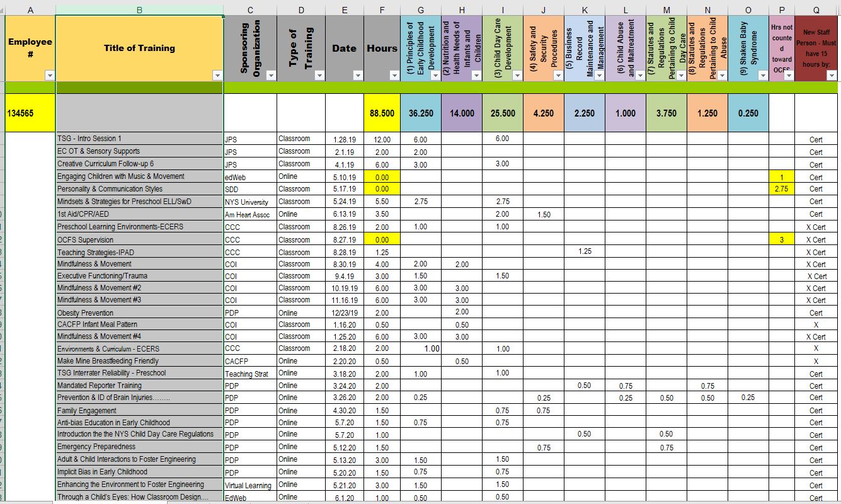
Task: Select the '1st Aid/CPR/AED' cell
Action: (x=139, y=214)
